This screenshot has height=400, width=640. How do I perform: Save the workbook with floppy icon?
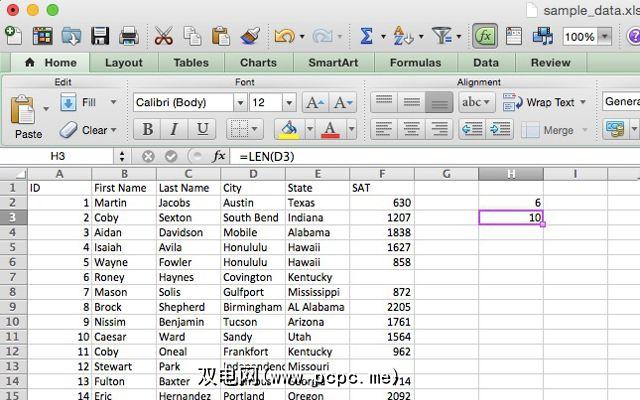coord(100,36)
